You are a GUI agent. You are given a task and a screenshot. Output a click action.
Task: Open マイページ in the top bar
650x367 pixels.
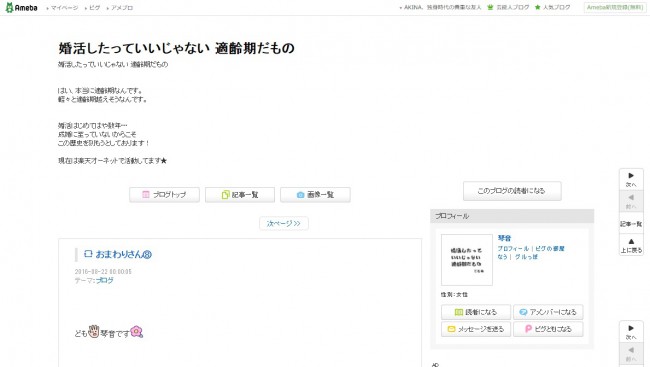(x=64, y=8)
